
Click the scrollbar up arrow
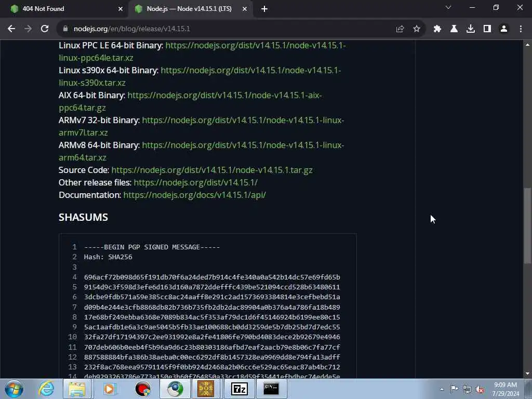coord(527,45)
